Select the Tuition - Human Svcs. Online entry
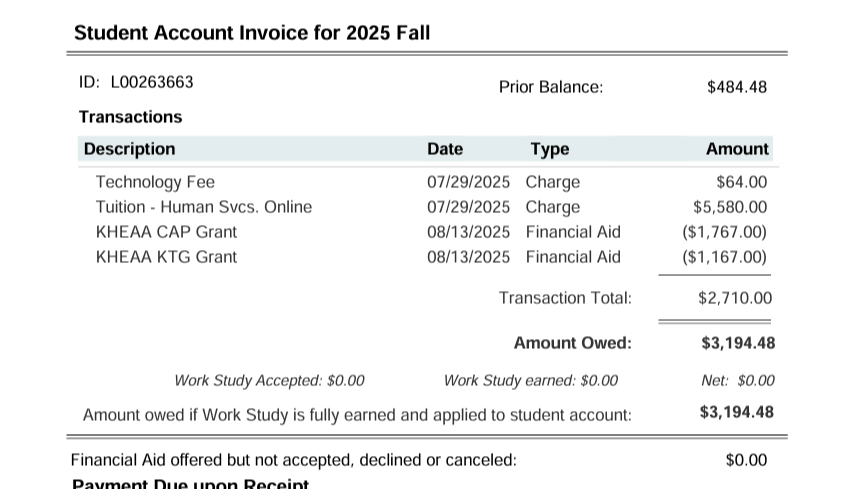Screen dimensions: 867x489 coord(204,207)
